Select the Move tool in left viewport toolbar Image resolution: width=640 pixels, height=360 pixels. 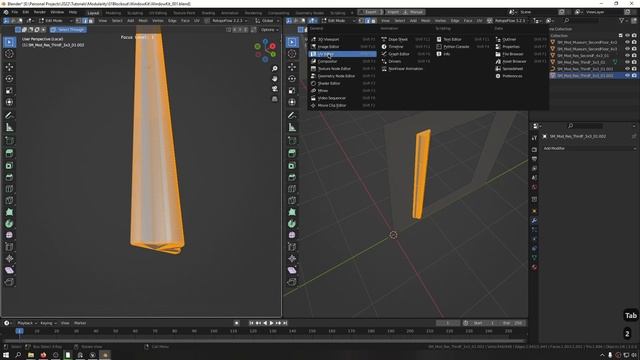9,67
